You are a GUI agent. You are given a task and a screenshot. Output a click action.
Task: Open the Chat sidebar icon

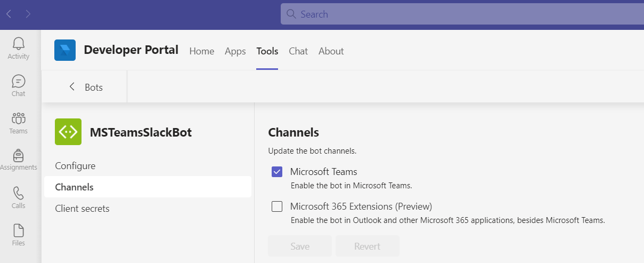19,81
